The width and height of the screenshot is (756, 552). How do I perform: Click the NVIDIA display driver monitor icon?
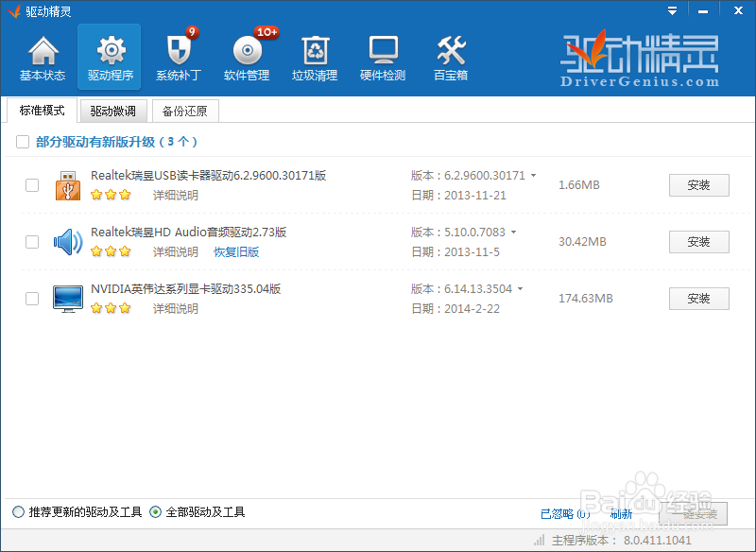coord(68,299)
